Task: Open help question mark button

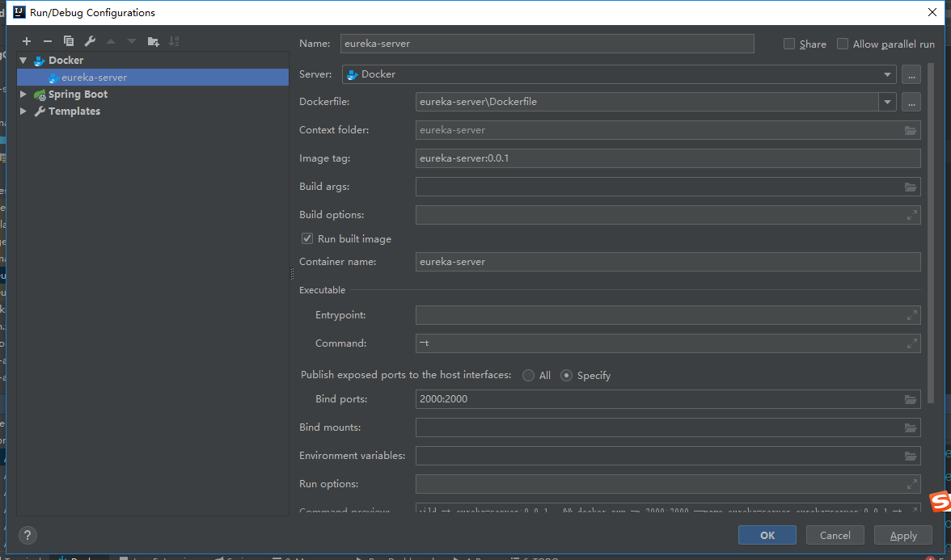Action: [x=27, y=535]
